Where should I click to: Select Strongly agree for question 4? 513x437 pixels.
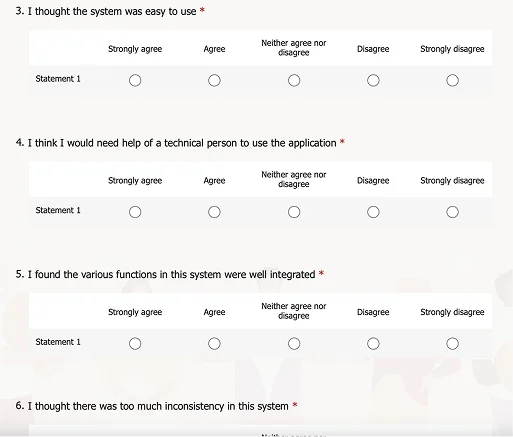pyautogui.click(x=135, y=212)
